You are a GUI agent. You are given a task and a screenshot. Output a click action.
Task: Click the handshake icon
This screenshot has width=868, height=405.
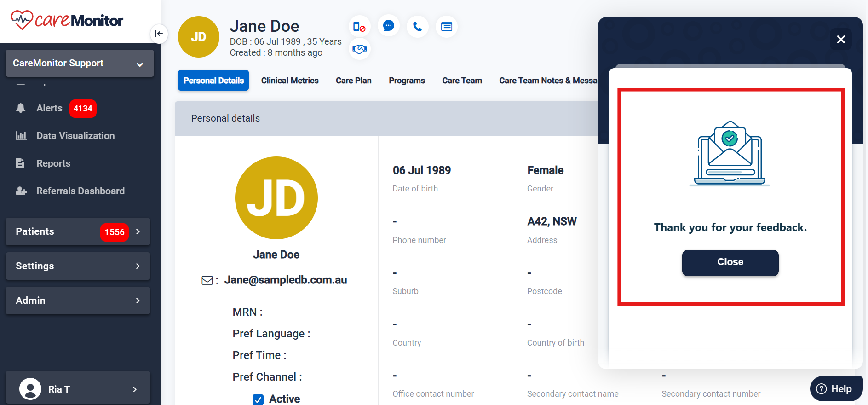[x=359, y=49]
